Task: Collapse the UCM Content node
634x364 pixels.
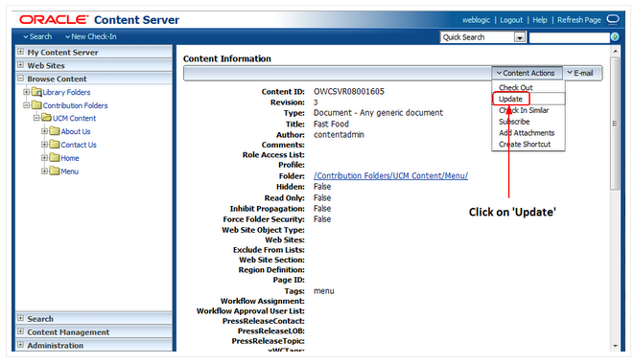Action: click(x=36, y=119)
